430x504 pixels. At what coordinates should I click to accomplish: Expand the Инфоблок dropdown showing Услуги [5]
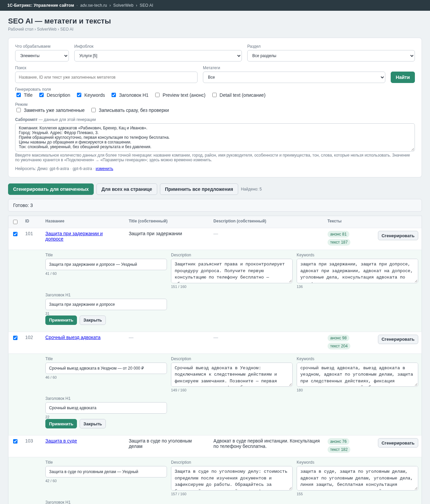pos(158,56)
